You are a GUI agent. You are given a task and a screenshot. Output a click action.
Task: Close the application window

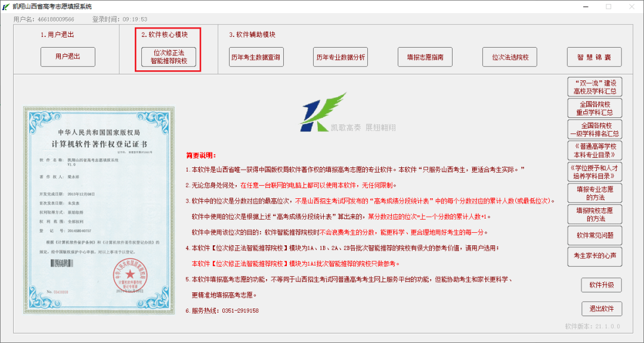631,7
